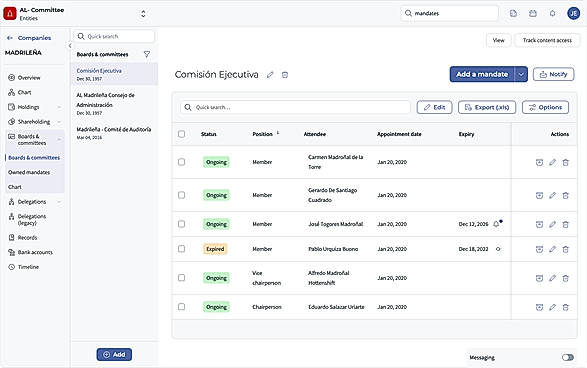The width and height of the screenshot is (587, 368).
Task: Archive Eduardo Salazar Uriarte's mandate
Action: 539,307
